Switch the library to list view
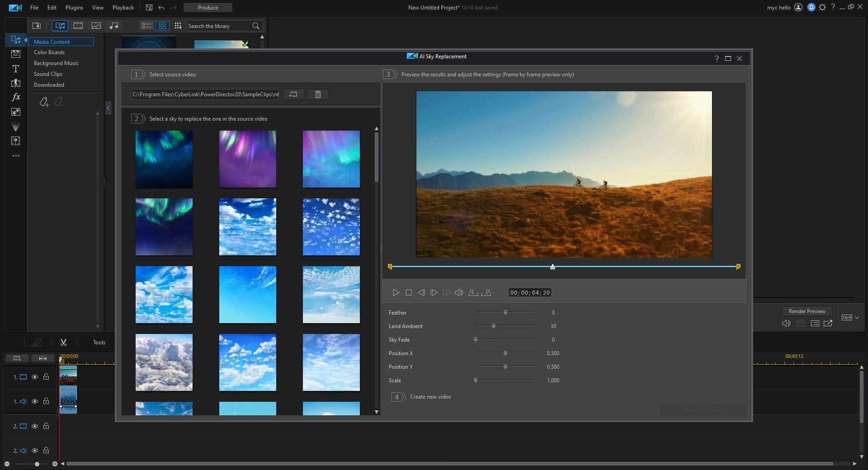Image resolution: width=868 pixels, height=470 pixels. tap(146, 26)
